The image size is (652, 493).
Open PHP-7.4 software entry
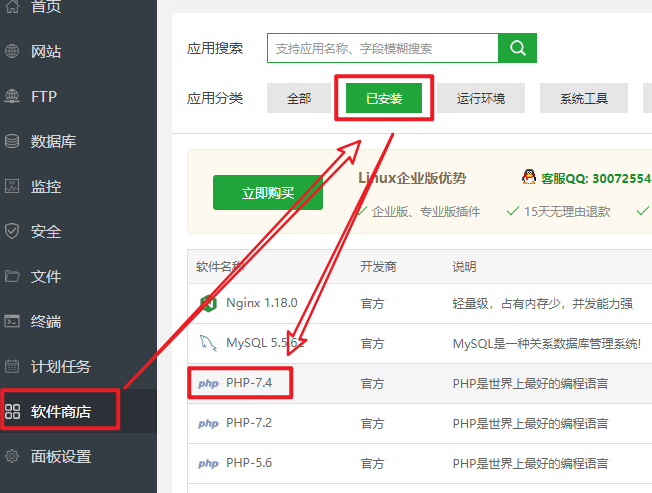click(249, 383)
